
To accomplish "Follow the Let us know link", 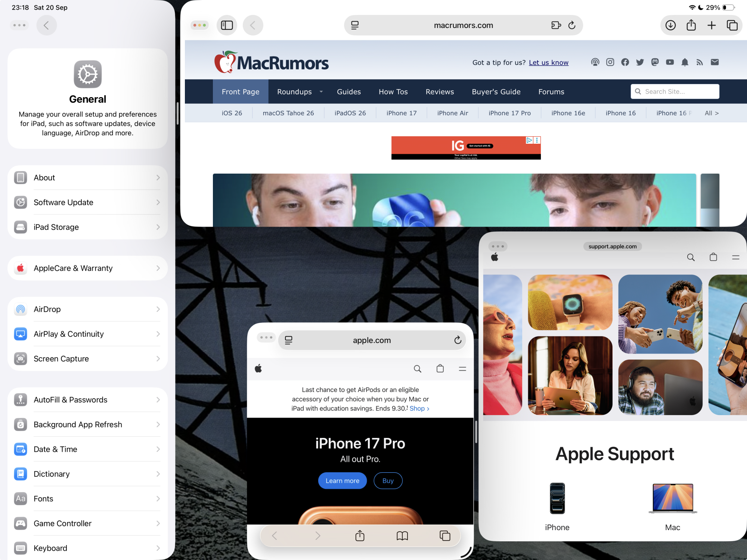I will pos(548,63).
